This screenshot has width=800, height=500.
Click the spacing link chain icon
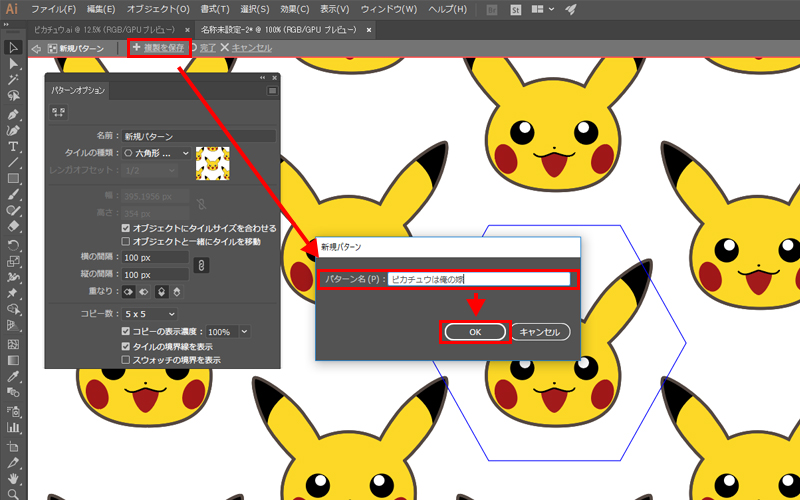(x=202, y=265)
